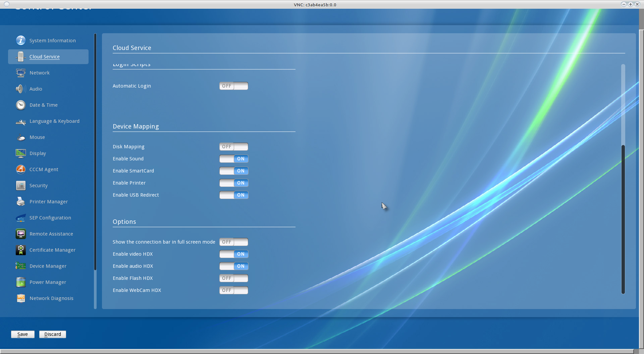Enable the Disk Mapping switch
The width and height of the screenshot is (644, 354).
[234, 147]
